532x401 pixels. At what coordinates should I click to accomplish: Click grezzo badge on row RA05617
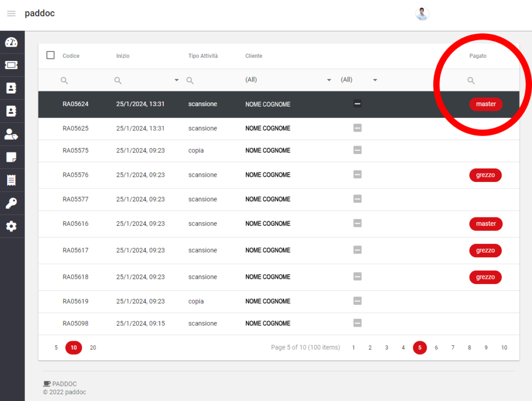(x=486, y=251)
